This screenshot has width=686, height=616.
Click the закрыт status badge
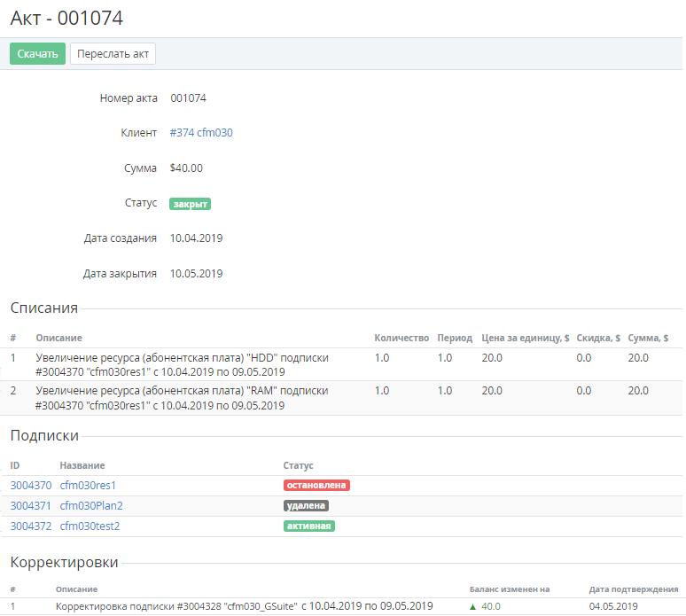[x=191, y=204]
